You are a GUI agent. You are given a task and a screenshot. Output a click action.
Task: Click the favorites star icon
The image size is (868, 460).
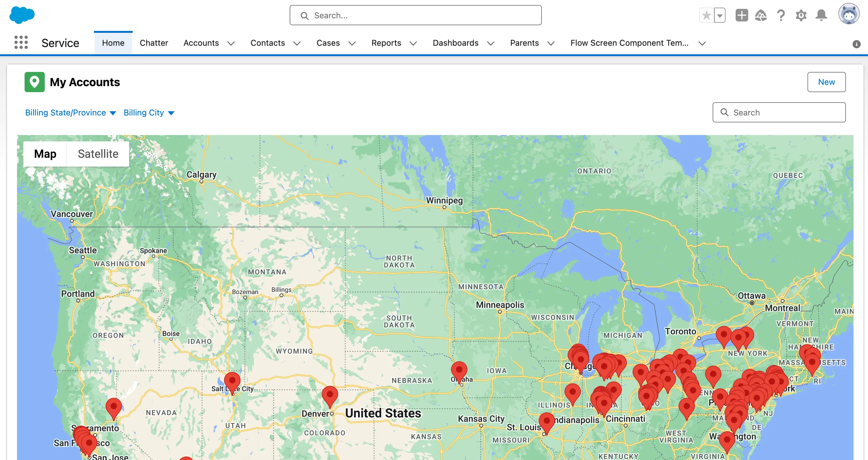tap(706, 15)
